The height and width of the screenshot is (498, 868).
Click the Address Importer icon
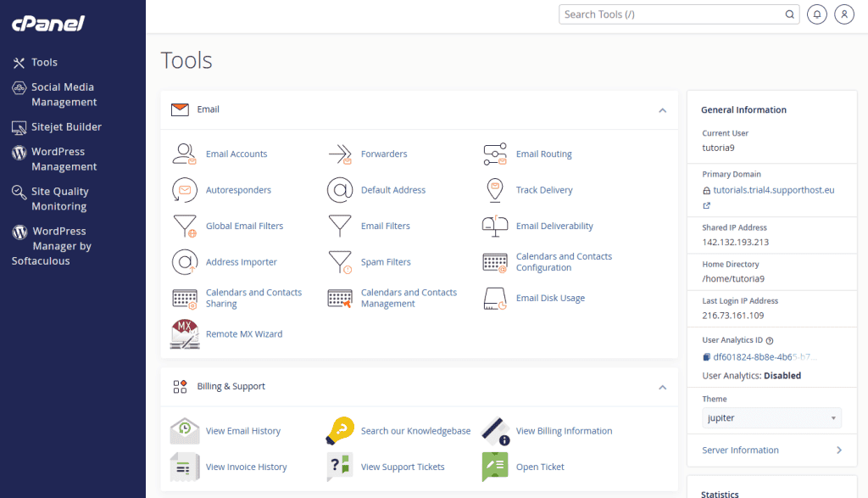184,262
